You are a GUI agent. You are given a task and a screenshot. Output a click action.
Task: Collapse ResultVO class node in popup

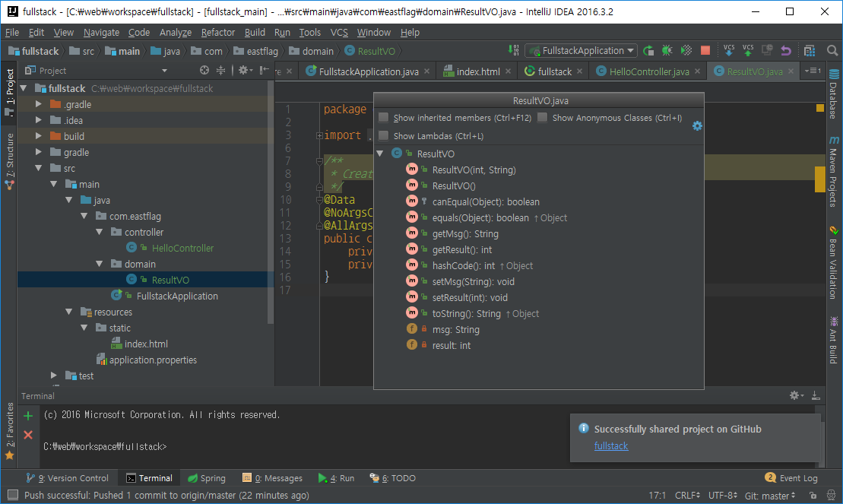click(379, 154)
